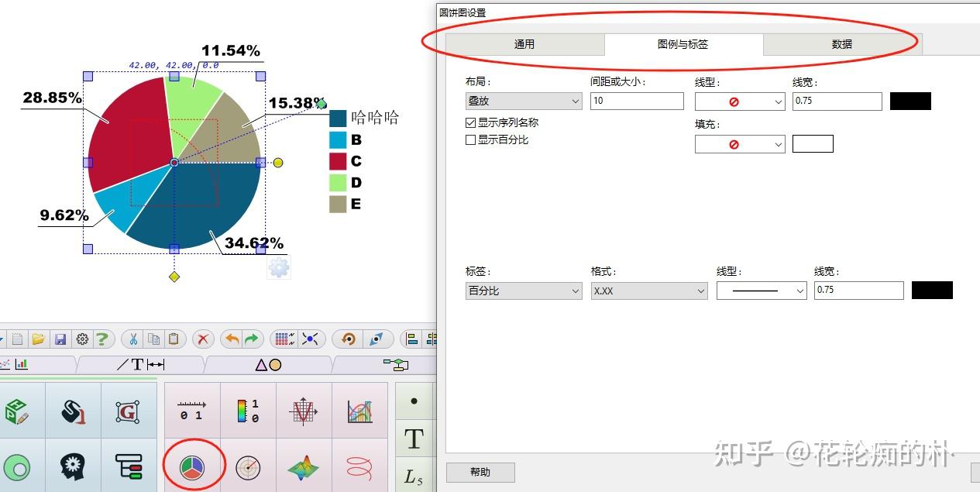Click the 帮助 button
Screen dimensions: 980x492
click(480, 472)
